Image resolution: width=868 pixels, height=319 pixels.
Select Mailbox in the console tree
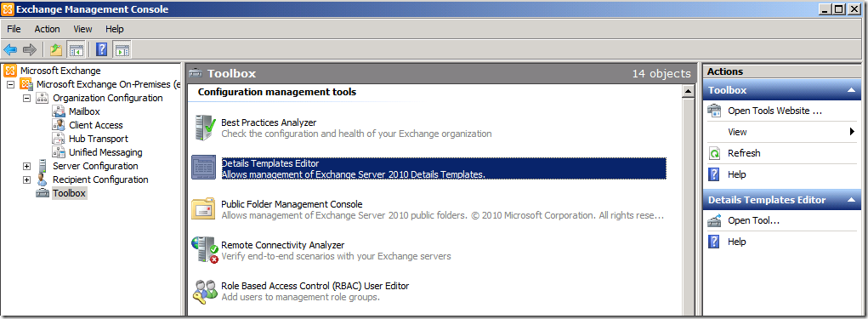(x=84, y=111)
